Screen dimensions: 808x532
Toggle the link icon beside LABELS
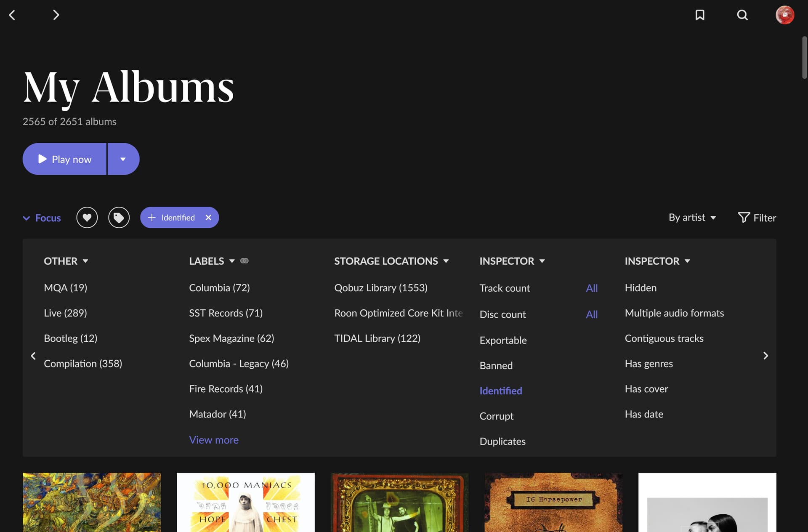pyautogui.click(x=245, y=261)
